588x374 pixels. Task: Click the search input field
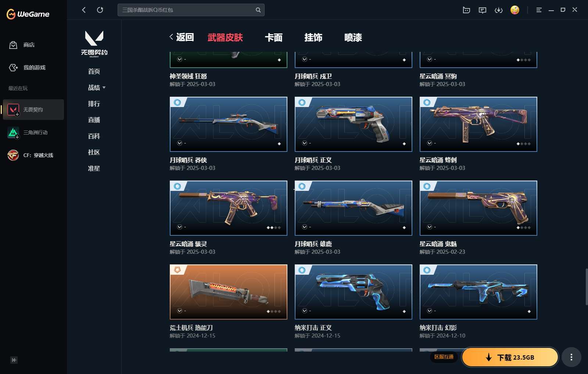click(x=187, y=10)
